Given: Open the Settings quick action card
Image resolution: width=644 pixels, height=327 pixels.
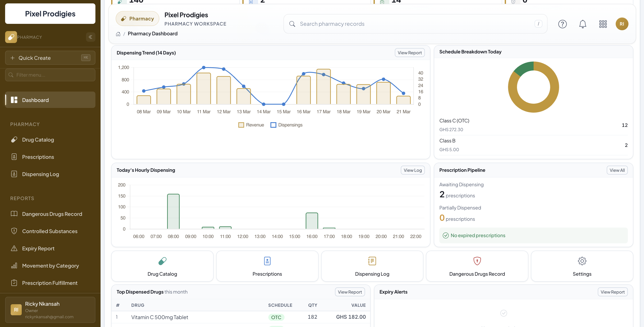Looking at the screenshot, I should coord(582,266).
